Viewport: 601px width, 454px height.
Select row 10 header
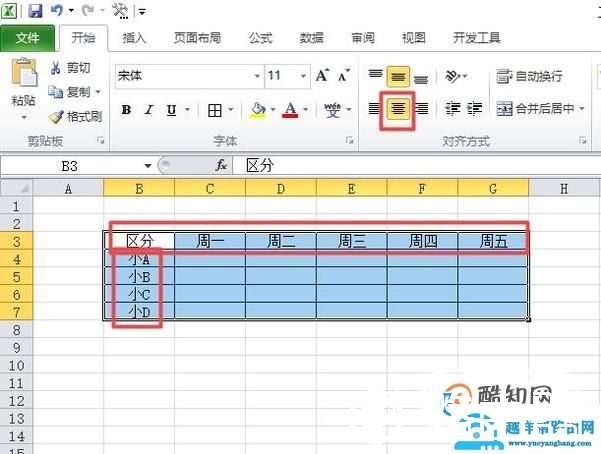click(16, 365)
